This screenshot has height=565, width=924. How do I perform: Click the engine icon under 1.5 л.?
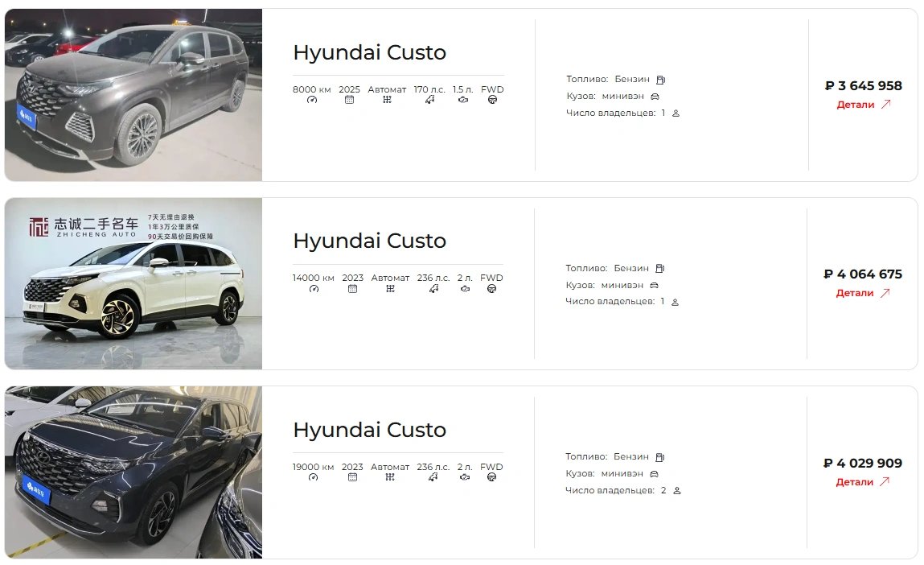pos(463,100)
